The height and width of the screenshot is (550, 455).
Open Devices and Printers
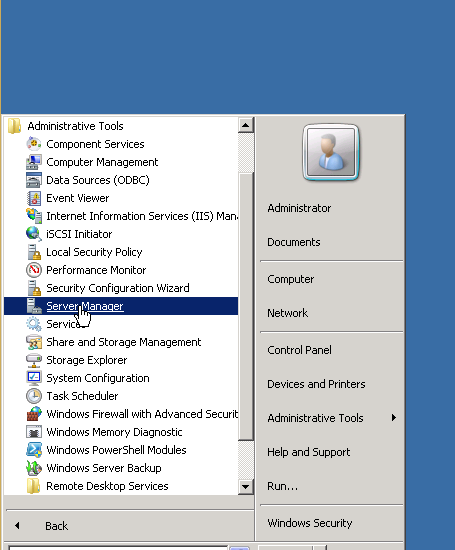(316, 384)
